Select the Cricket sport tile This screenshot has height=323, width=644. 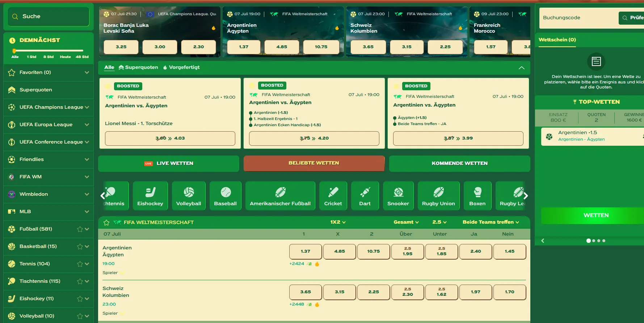pos(333,196)
